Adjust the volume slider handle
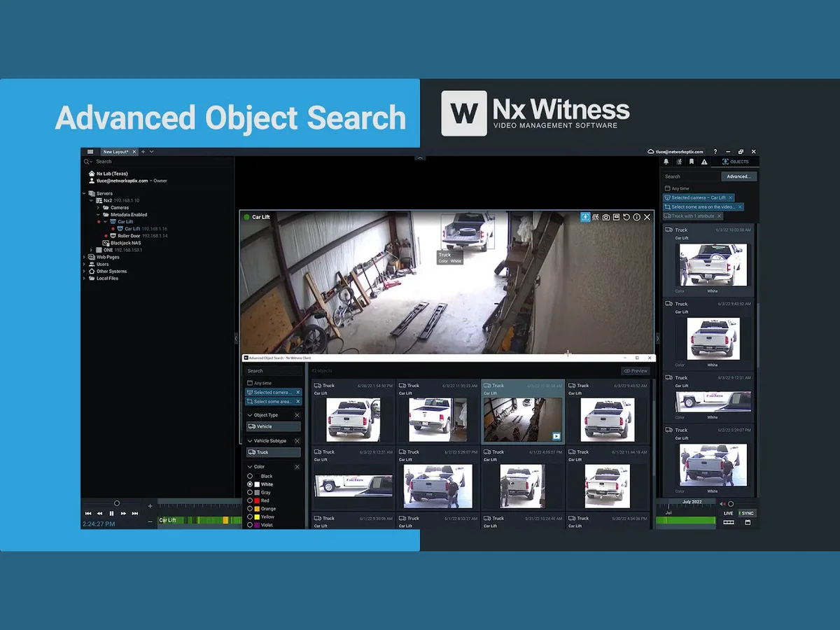This screenshot has width=840, height=630. point(731,504)
